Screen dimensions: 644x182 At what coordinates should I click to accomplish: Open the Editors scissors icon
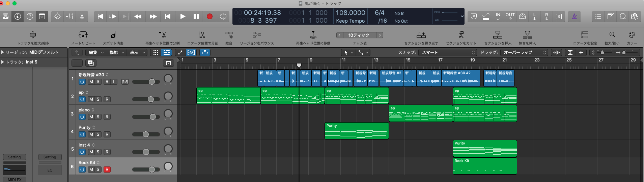click(82, 16)
